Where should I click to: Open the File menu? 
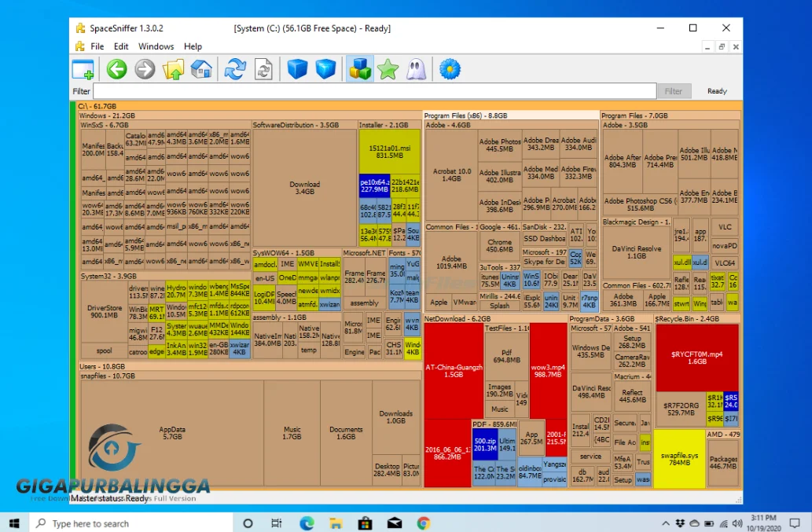(x=97, y=46)
